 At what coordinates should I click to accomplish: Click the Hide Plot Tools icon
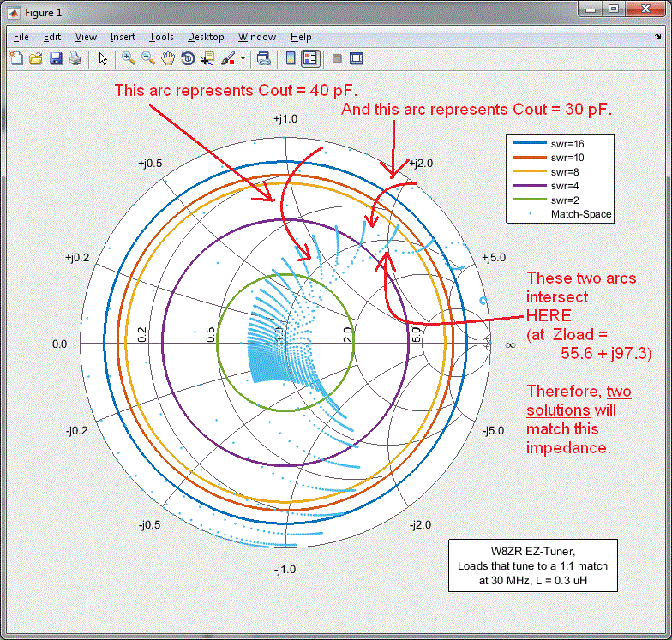click(x=337, y=58)
